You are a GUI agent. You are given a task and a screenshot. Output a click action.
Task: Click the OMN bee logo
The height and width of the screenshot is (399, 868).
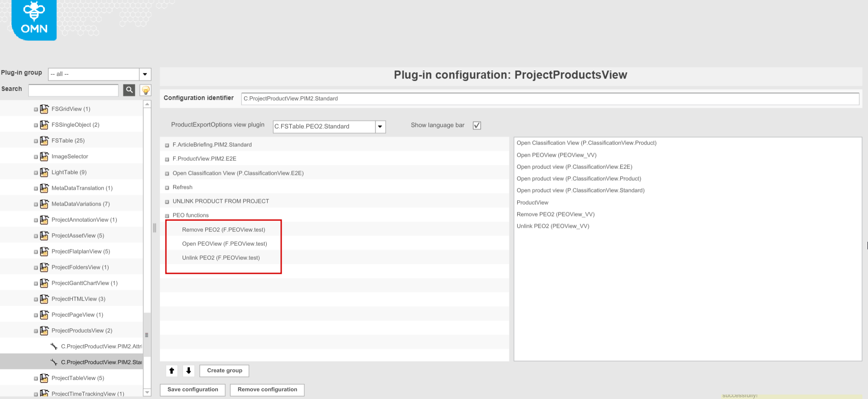click(x=34, y=20)
